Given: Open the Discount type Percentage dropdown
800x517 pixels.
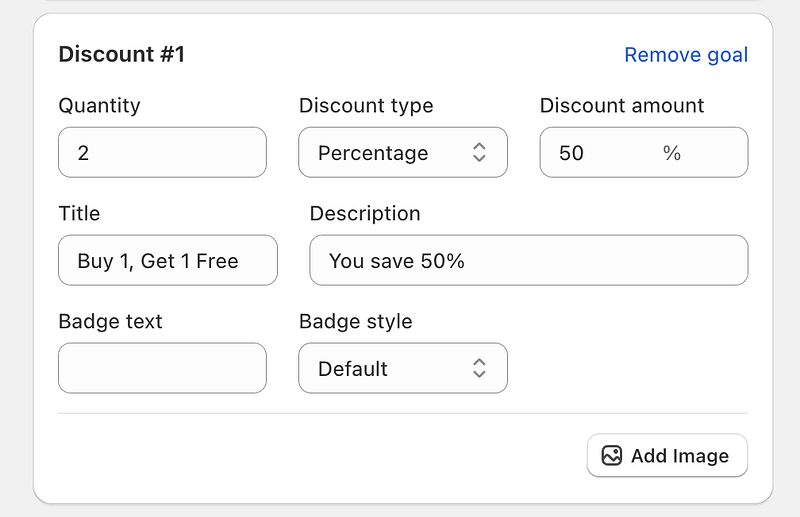Looking at the screenshot, I should (x=402, y=153).
